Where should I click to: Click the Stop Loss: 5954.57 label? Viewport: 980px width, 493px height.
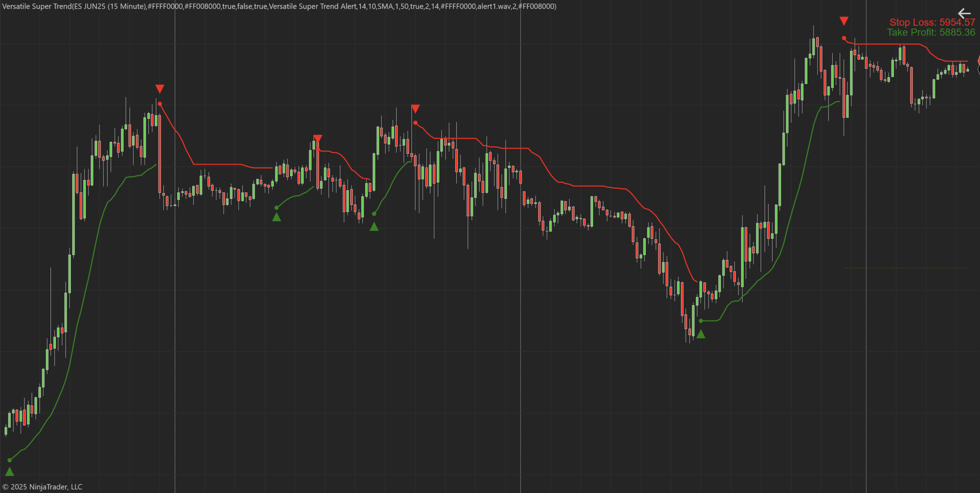pyautogui.click(x=932, y=22)
